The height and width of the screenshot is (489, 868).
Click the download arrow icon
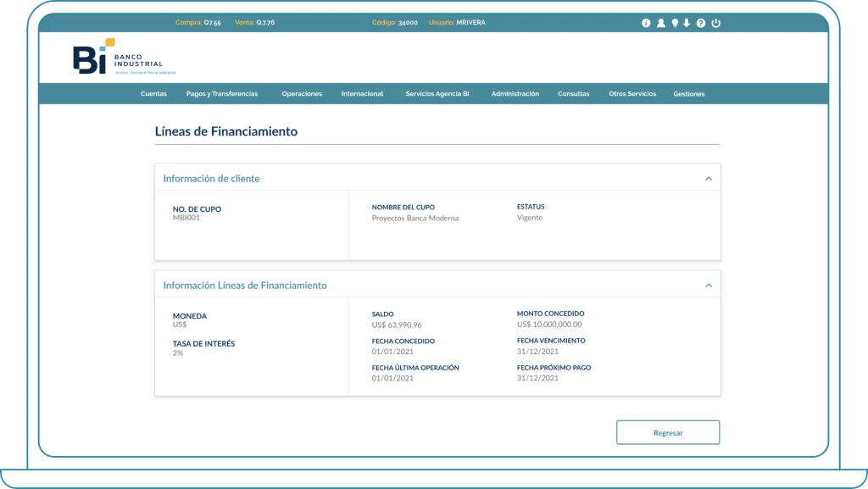687,23
